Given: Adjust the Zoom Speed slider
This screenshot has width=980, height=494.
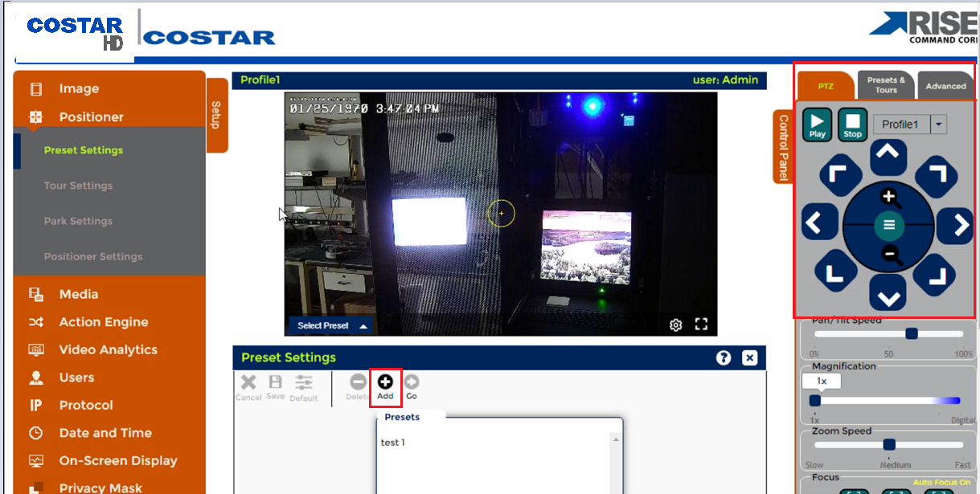Looking at the screenshot, I should 889,444.
